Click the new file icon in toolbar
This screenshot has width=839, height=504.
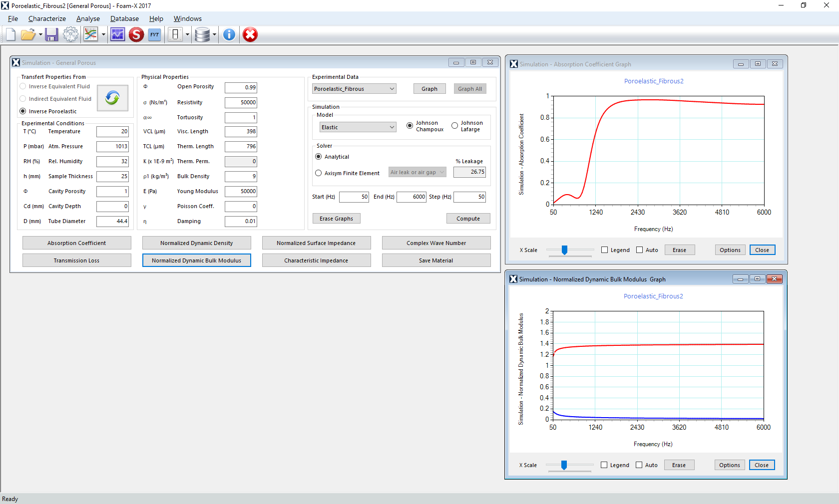[10, 35]
